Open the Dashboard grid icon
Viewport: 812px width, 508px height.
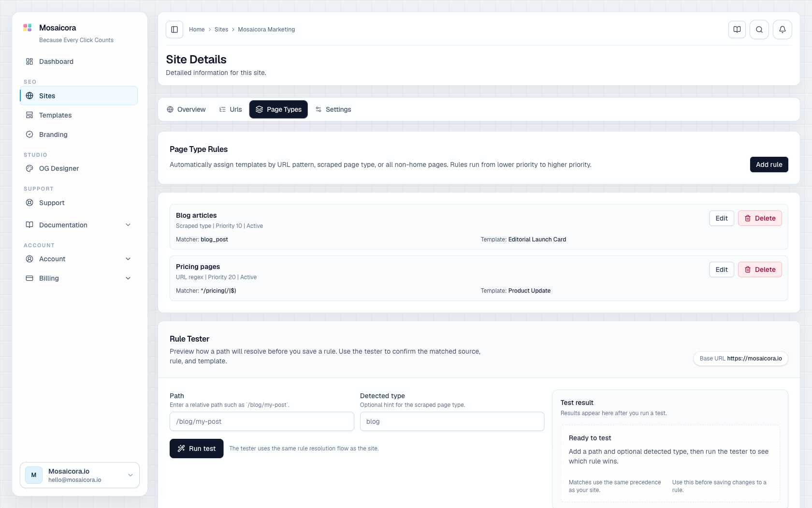tap(29, 61)
